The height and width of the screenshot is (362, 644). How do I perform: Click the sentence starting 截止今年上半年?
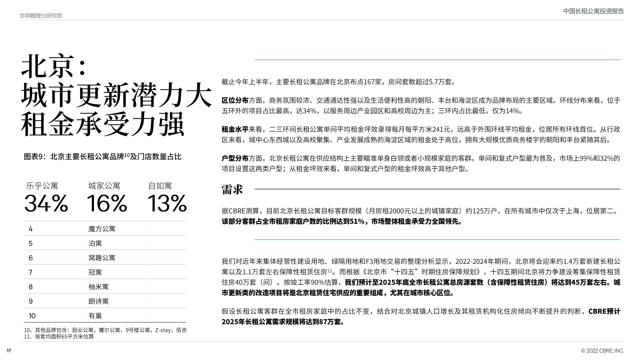339,82
